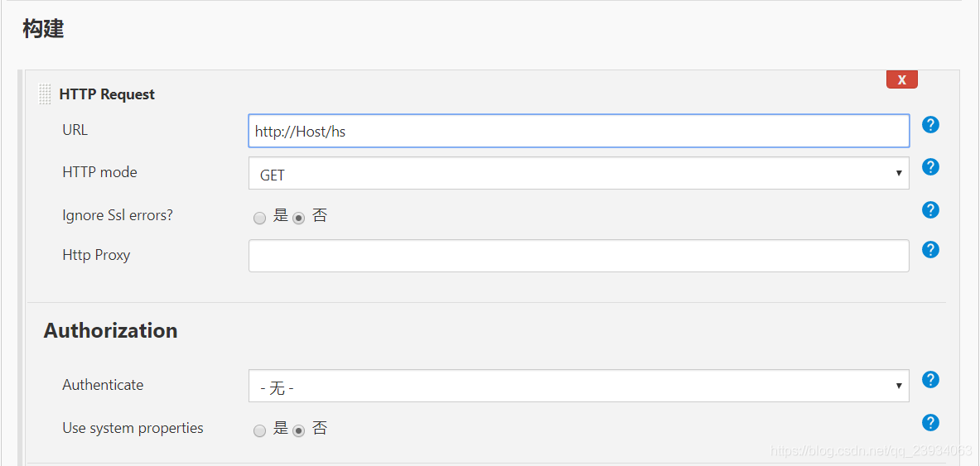Open help for Ignore Ssl errors
Screen dimensions: 980x466
(930, 210)
